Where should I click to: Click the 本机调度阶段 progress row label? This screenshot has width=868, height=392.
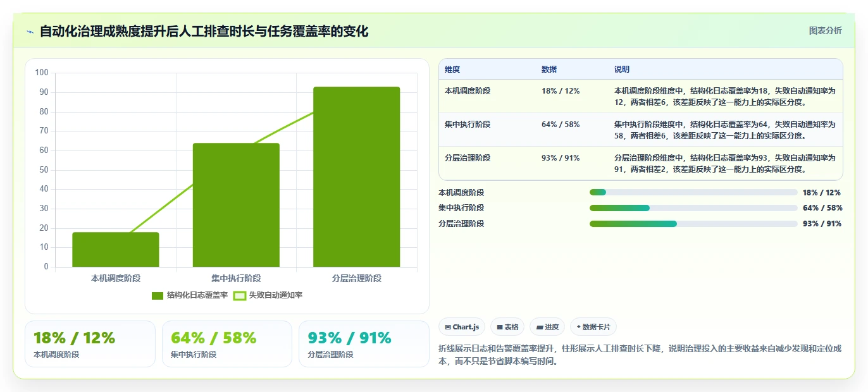461,193
